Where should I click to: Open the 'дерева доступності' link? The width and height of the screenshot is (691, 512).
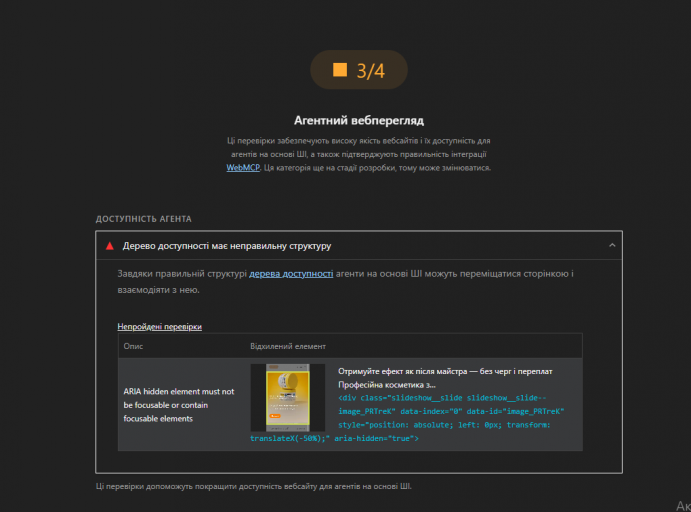coord(291,274)
